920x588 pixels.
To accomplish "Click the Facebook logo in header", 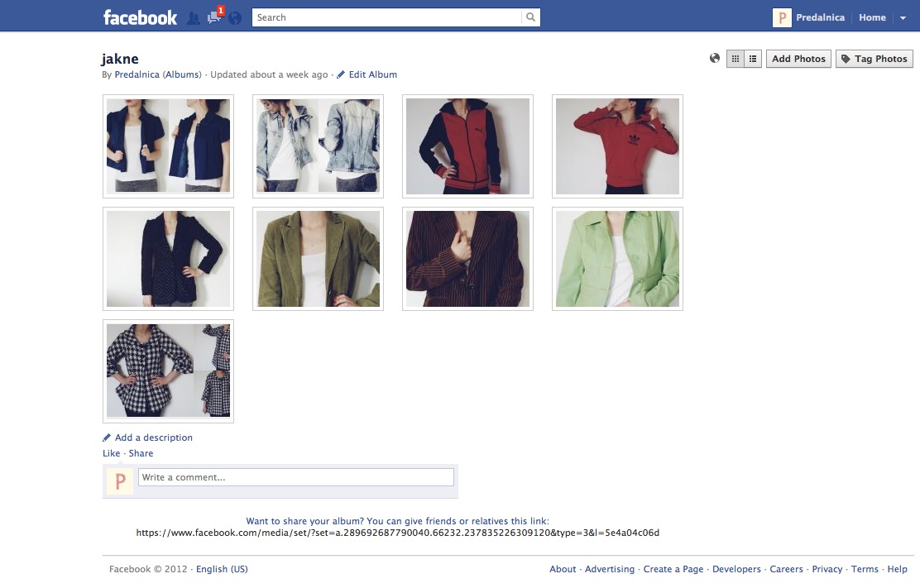I will (140, 17).
